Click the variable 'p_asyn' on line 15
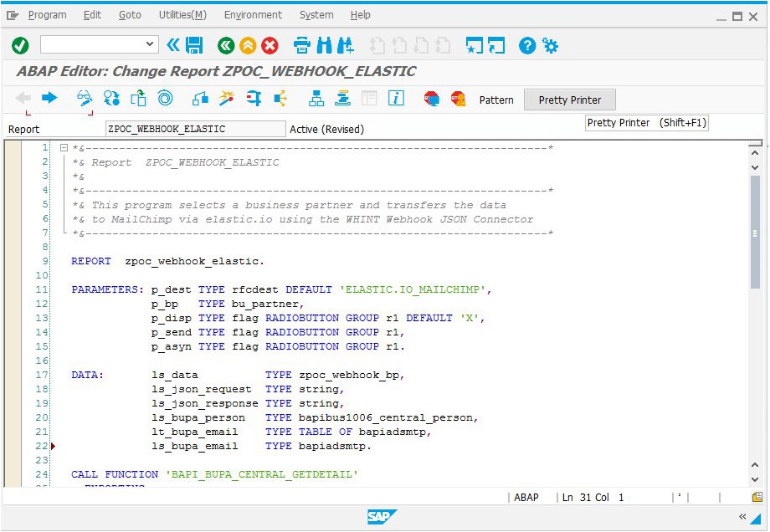 (x=172, y=346)
